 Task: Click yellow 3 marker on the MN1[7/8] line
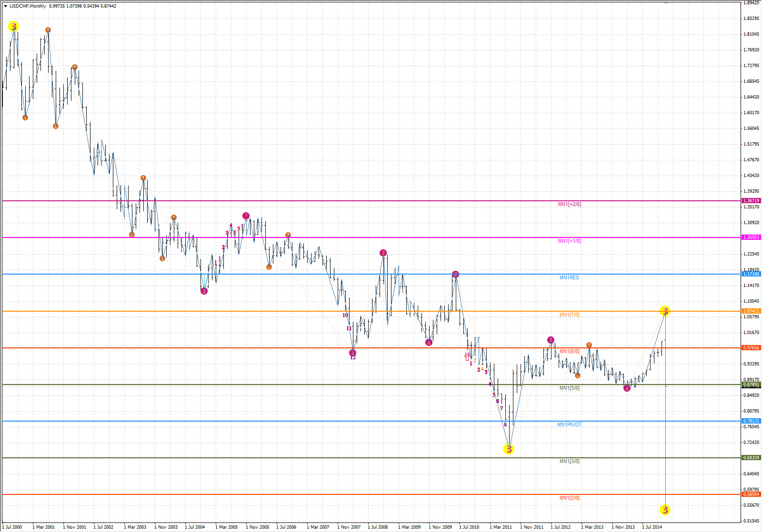665,311
